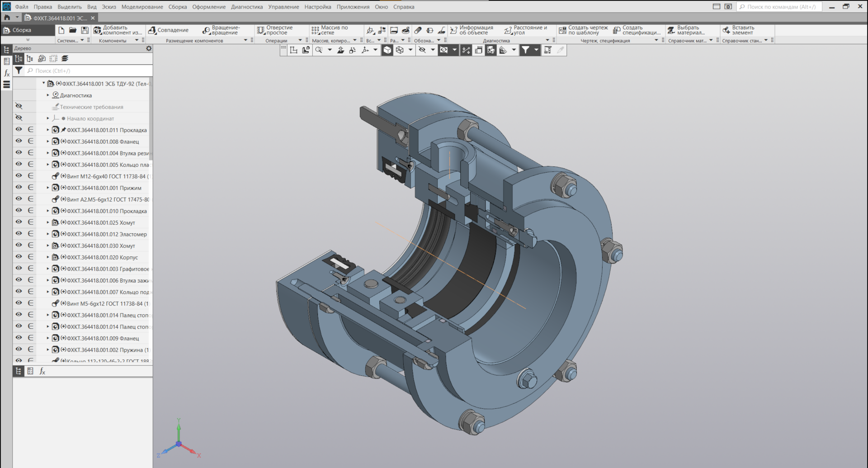Toggle visibility of 'Эластомер' component
The height and width of the screenshot is (468, 868).
[x=19, y=234]
